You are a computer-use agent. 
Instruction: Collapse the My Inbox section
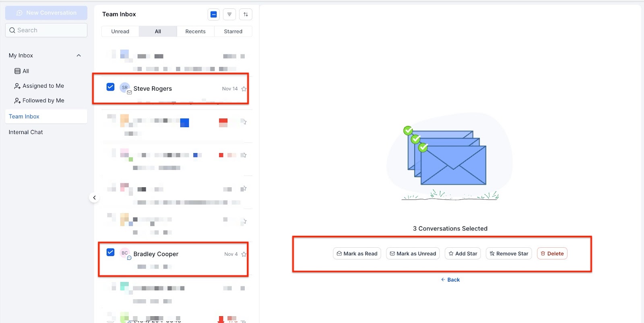pos(79,56)
